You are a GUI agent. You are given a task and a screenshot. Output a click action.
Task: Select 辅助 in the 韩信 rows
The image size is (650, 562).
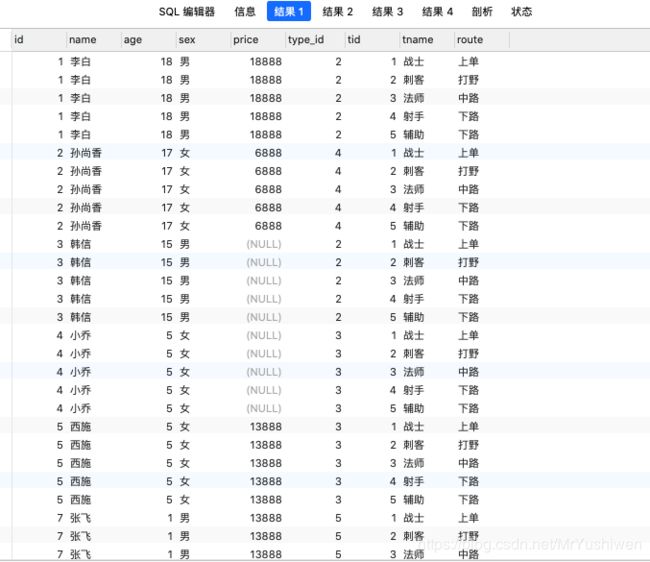414,317
